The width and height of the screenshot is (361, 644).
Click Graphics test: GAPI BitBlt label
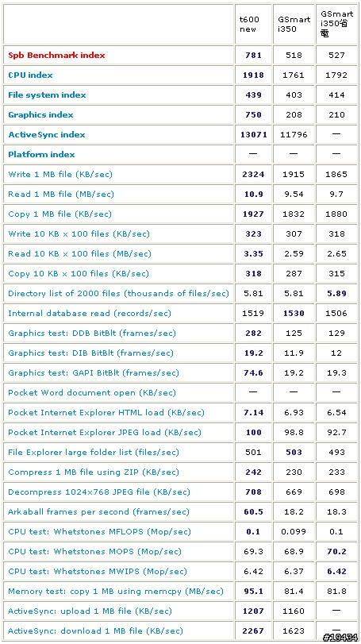tap(94, 373)
